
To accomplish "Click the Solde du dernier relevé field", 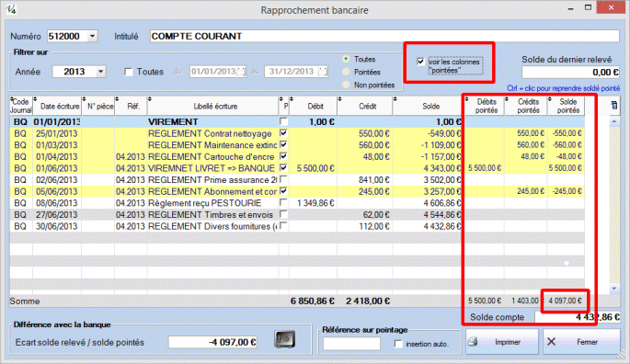I will click(570, 73).
